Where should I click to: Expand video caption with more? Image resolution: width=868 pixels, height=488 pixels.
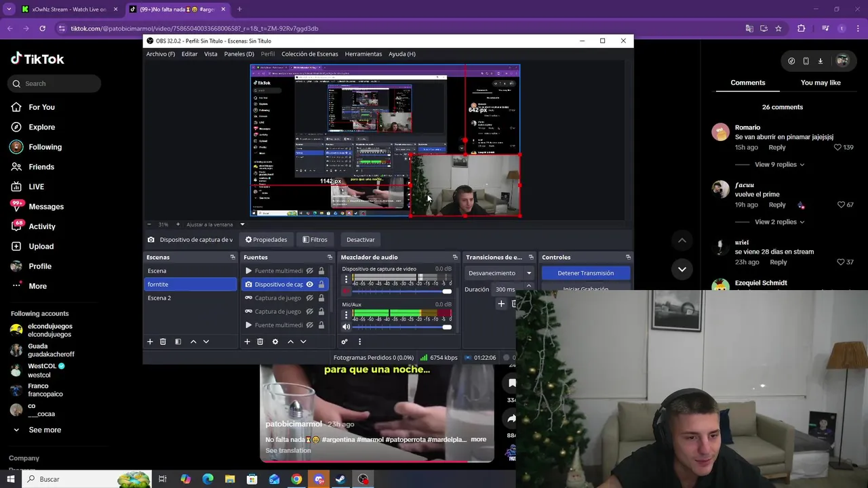point(478,439)
